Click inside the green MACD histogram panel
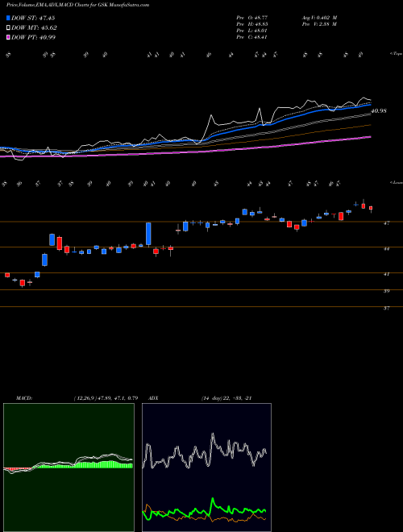This screenshot has height=532, width=403. point(69,468)
